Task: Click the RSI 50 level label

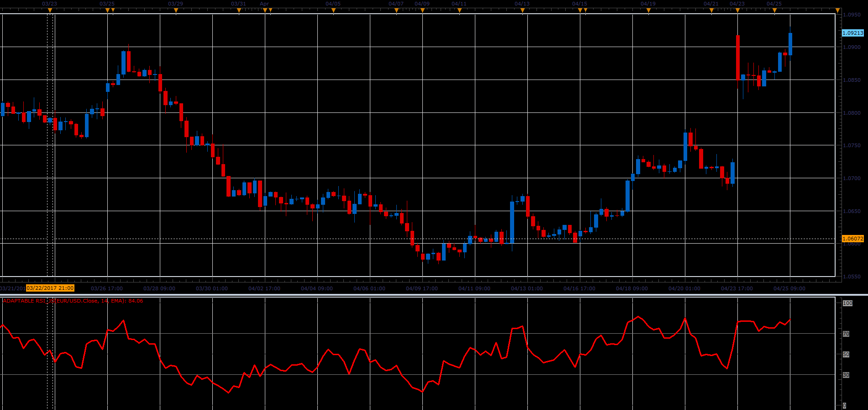Action: click(846, 354)
